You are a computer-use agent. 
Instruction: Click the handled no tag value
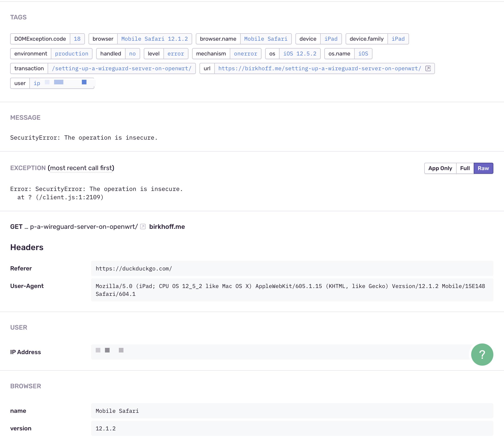coord(132,54)
